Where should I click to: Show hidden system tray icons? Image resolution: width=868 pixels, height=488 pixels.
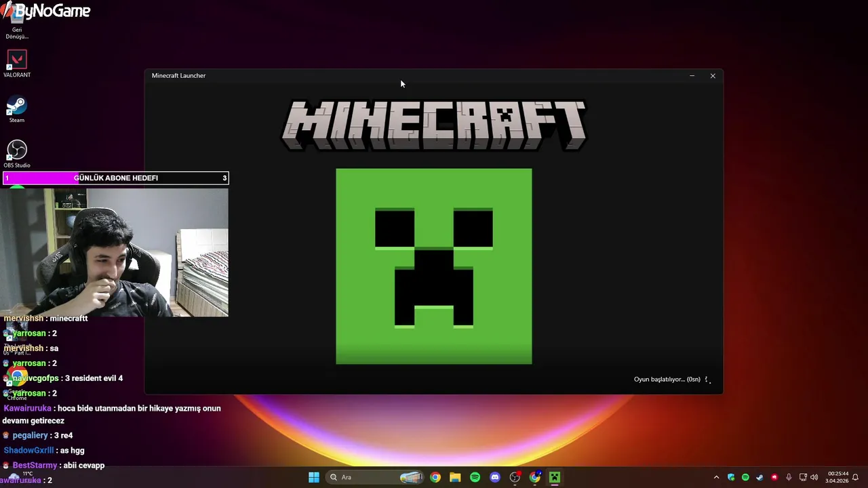point(716,477)
